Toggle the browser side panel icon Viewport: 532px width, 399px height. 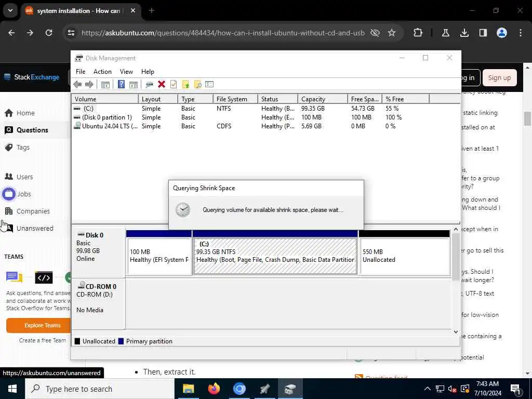[483, 33]
